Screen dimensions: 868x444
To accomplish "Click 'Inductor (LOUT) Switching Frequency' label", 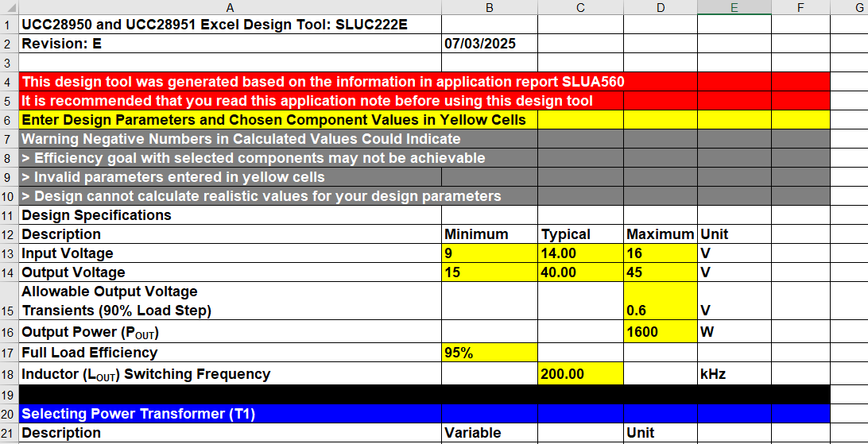I will click(230, 374).
